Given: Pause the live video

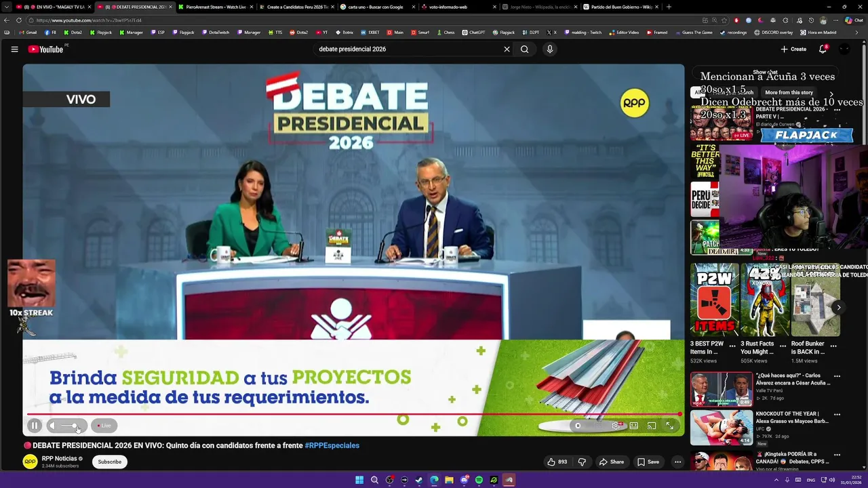Looking at the screenshot, I should click(35, 426).
